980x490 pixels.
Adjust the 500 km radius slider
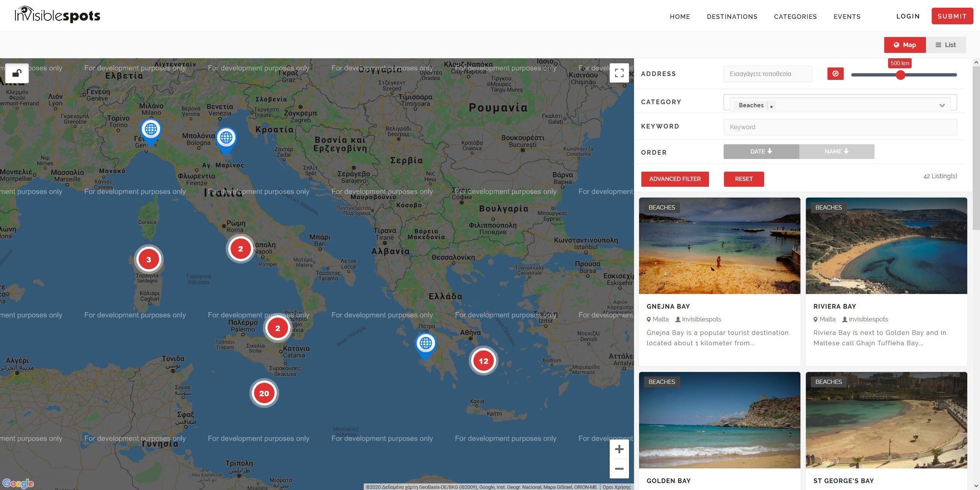(900, 75)
